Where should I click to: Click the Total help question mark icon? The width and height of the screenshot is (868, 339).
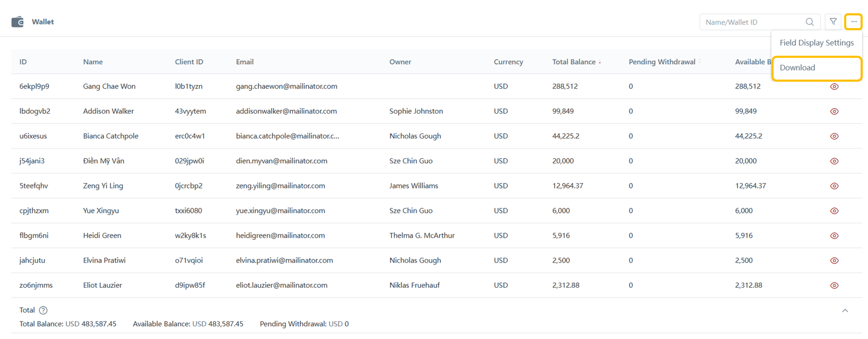pos(44,310)
